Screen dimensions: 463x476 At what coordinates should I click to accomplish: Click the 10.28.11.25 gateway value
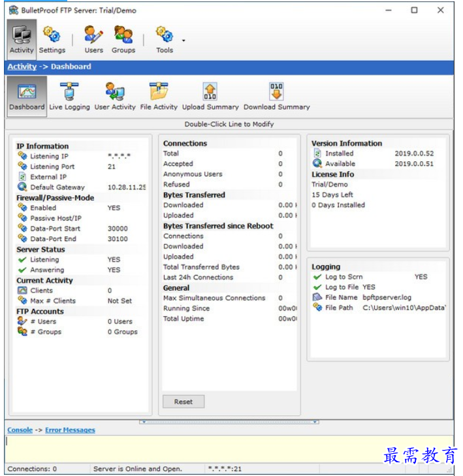pos(127,187)
